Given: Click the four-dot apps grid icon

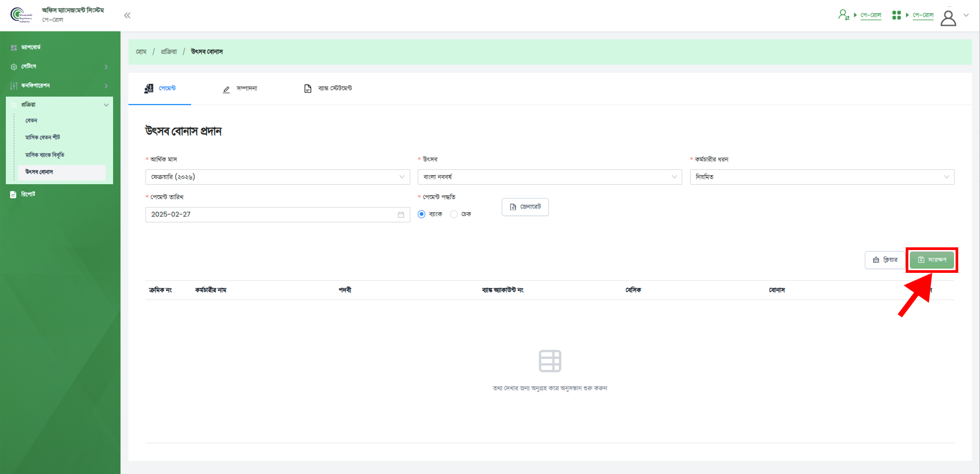Looking at the screenshot, I should click(x=897, y=15).
